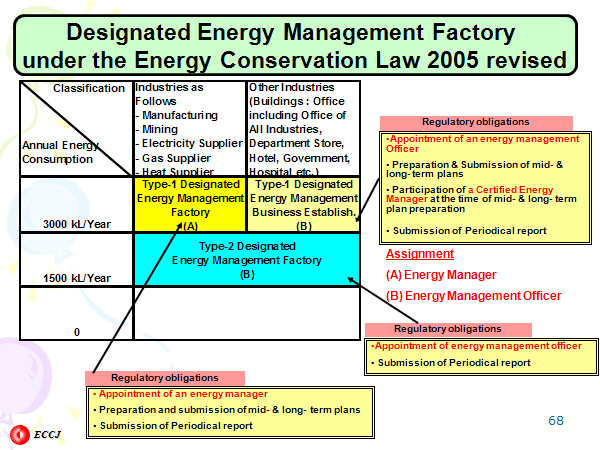Click the ECCJ red logo icon

pos(20,435)
